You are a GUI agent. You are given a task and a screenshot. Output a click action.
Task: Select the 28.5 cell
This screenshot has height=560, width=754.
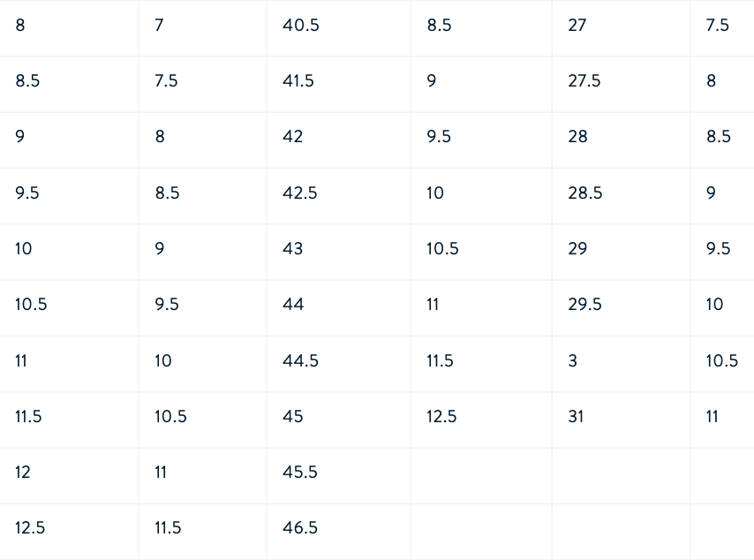pos(621,196)
